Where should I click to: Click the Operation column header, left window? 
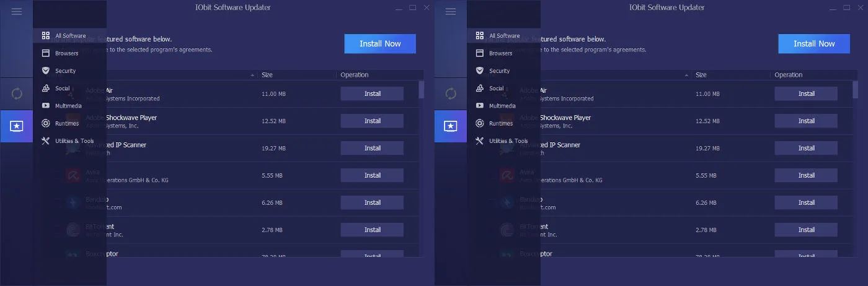pyautogui.click(x=355, y=75)
